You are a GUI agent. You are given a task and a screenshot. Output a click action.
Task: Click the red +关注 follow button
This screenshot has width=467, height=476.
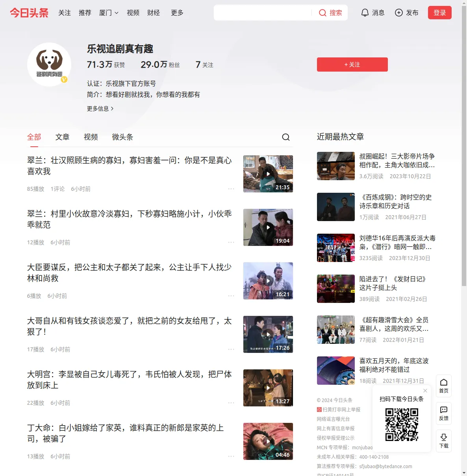tap(352, 65)
